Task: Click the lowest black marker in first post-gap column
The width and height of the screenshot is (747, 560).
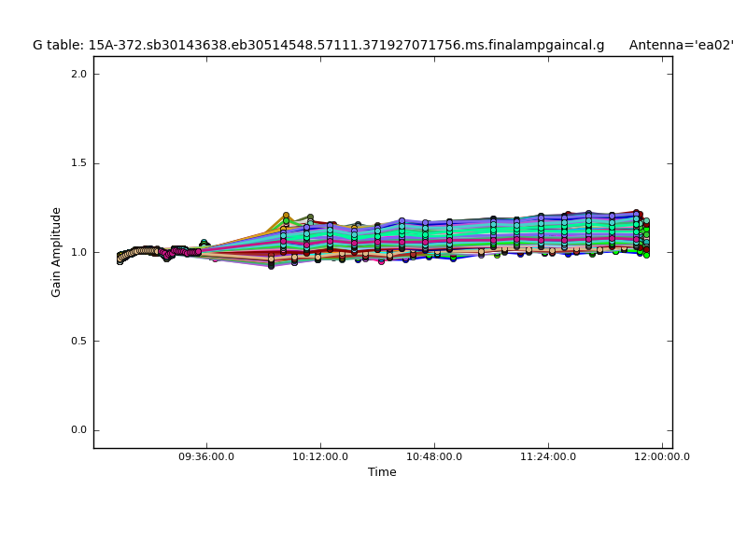Action: click(271, 266)
